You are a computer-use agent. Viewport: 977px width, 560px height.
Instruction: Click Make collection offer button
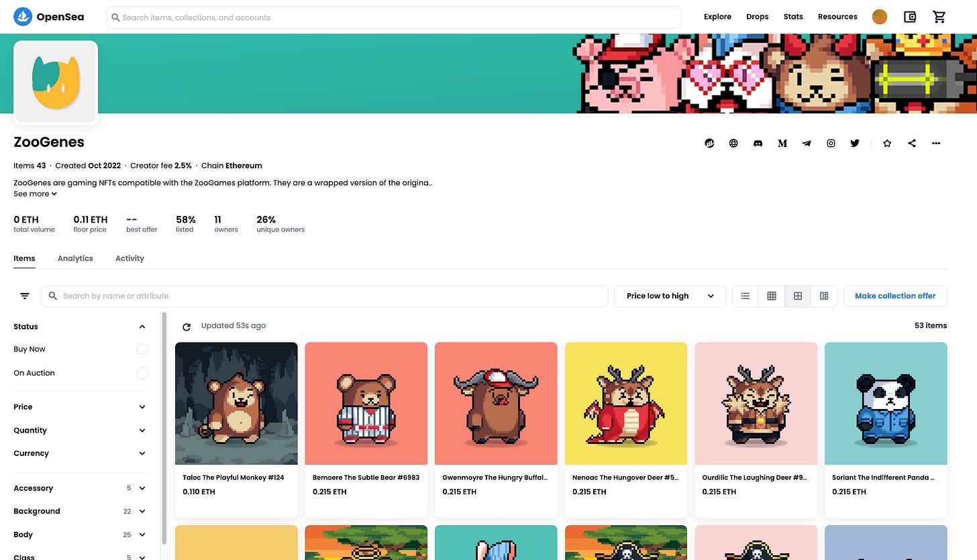point(895,296)
